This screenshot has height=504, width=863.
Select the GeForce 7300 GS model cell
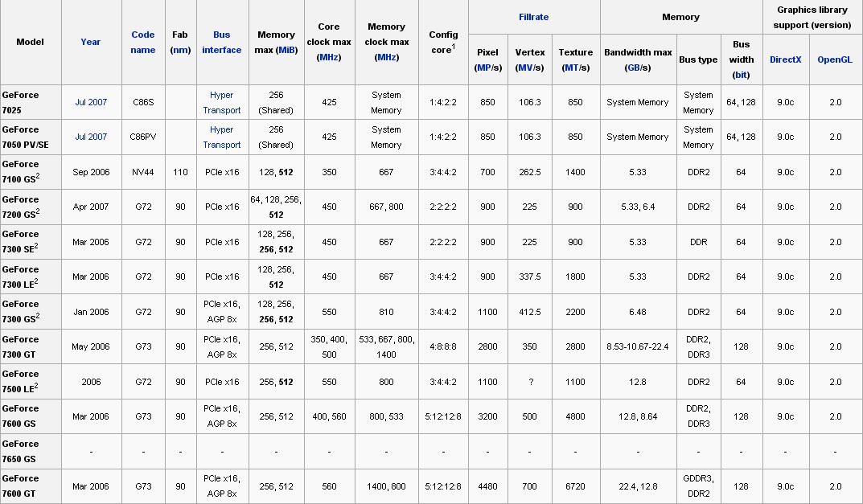click(x=31, y=312)
